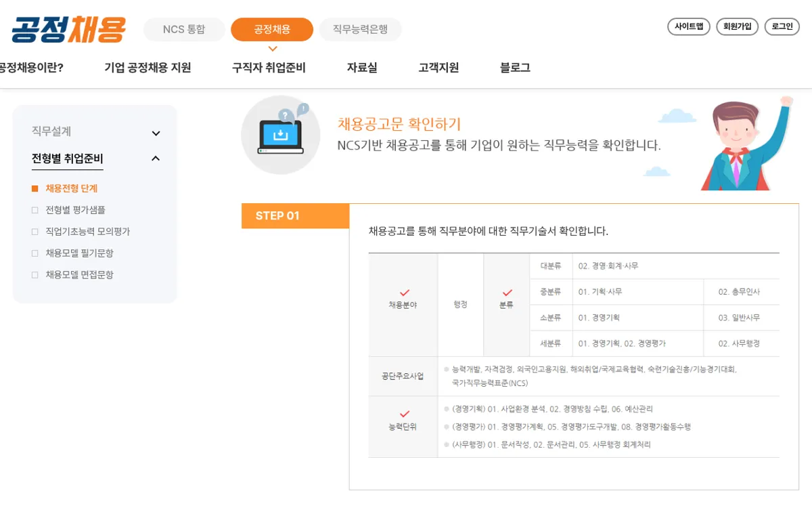Open 채용모델 면접문항 sidebar link

pos(79,275)
